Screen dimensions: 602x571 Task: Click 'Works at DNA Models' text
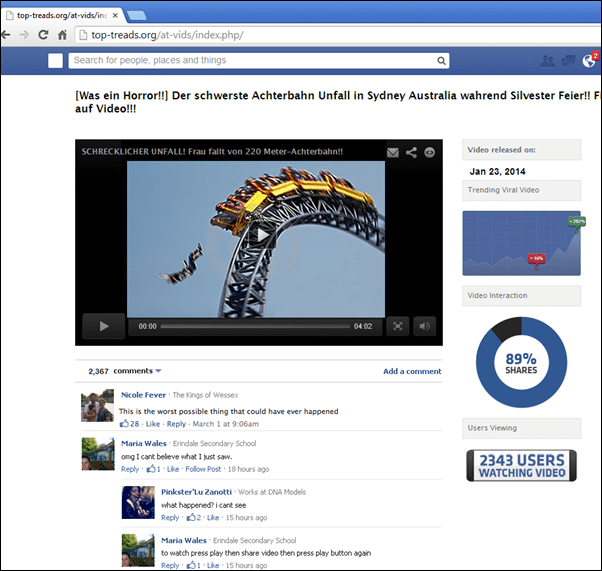point(272,492)
